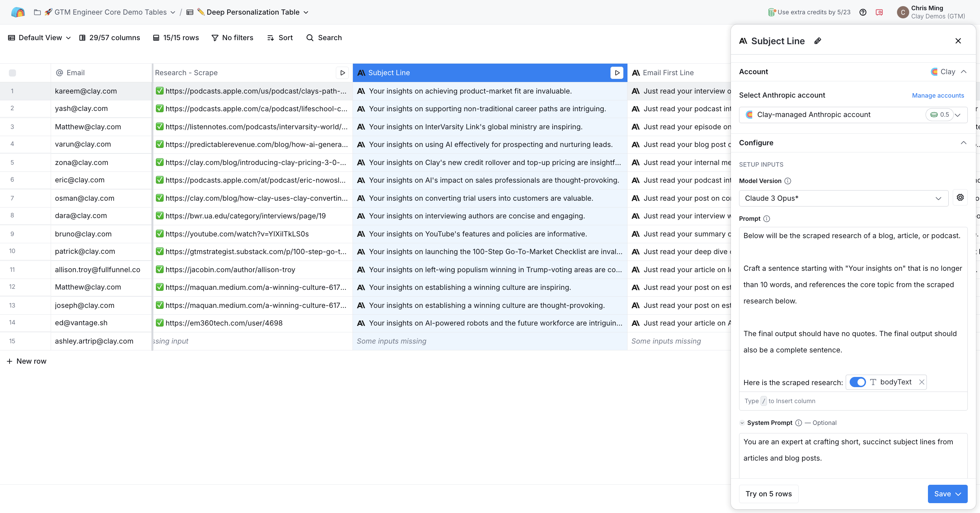Open settings gear beside Claude 3 Opus
This screenshot has height=513, width=980.
click(x=960, y=197)
